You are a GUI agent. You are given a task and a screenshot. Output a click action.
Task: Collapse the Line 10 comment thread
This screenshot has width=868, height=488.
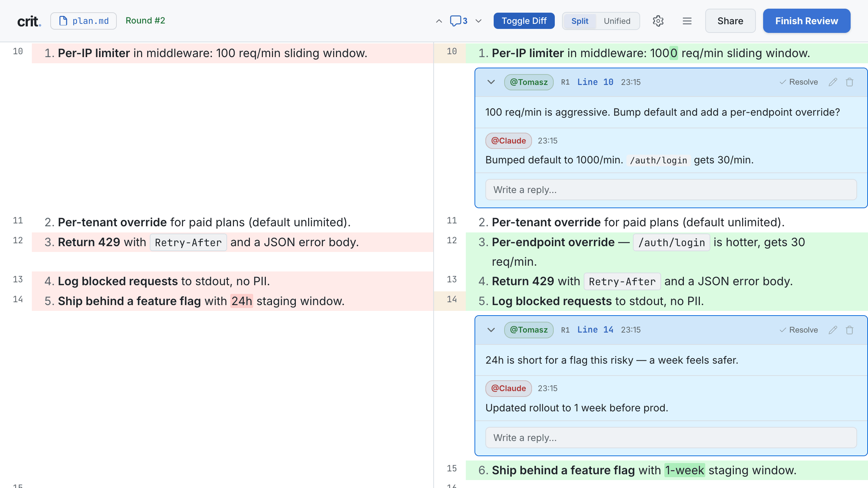(x=491, y=82)
